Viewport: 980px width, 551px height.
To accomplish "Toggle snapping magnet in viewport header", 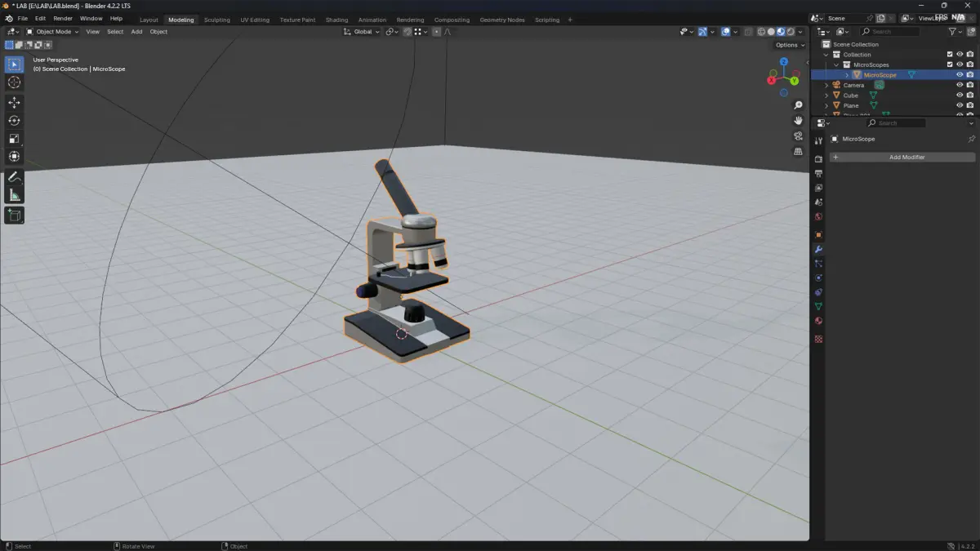I will (407, 32).
